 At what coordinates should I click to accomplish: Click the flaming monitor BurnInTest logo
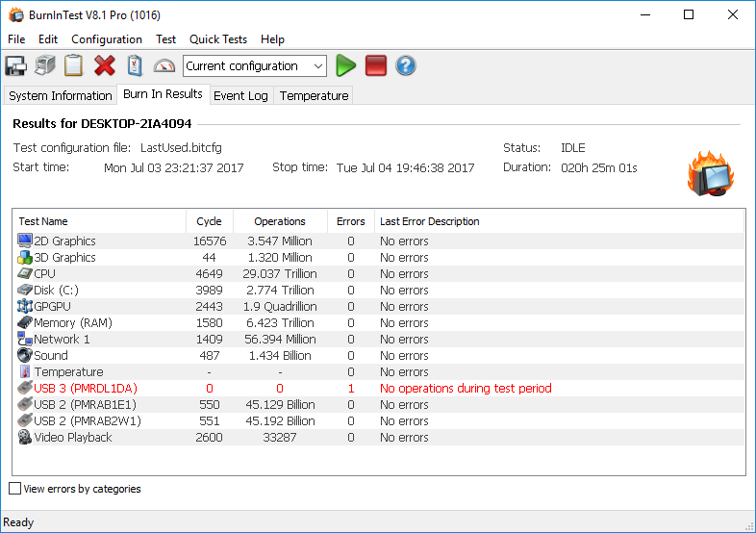(x=711, y=174)
